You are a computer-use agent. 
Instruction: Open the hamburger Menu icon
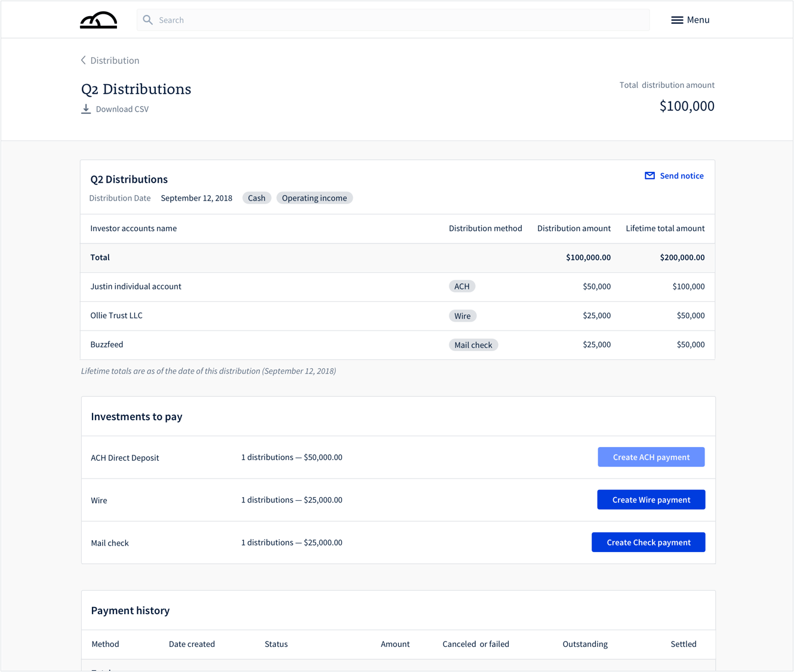point(676,20)
